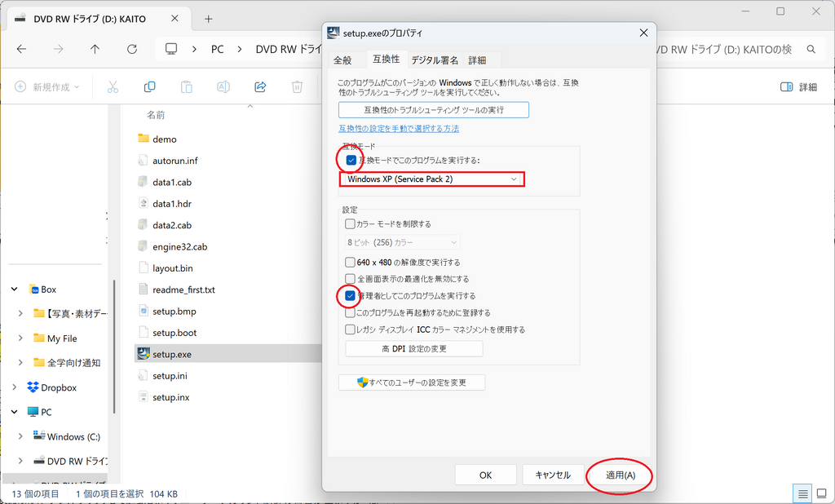Collapse the PC tree node
The image size is (835, 504).
15,412
